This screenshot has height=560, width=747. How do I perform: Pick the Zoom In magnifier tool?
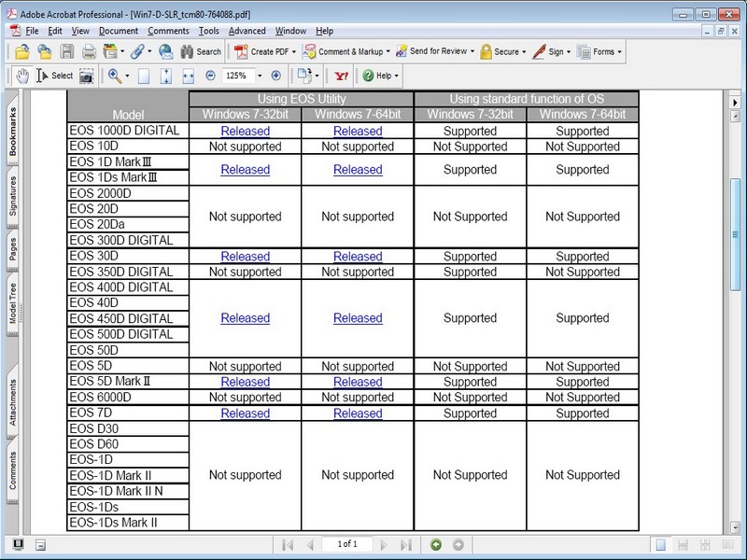[115, 76]
